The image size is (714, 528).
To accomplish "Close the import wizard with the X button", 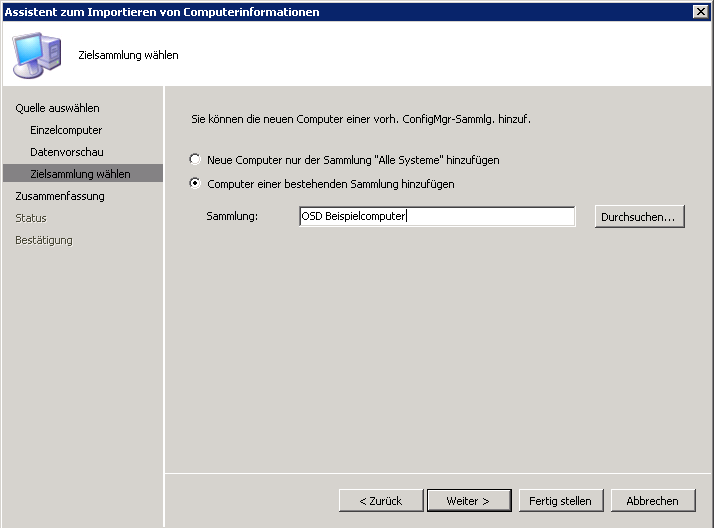I will [x=700, y=11].
